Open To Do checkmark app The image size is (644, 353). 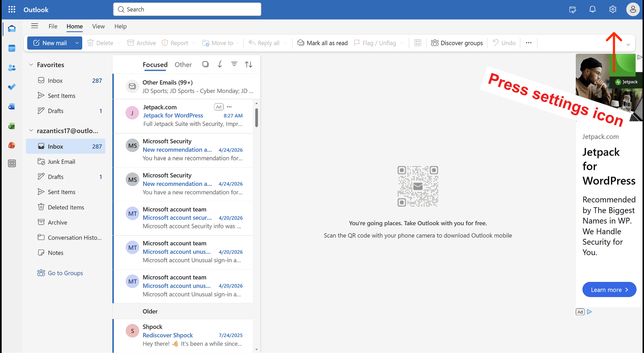point(12,87)
